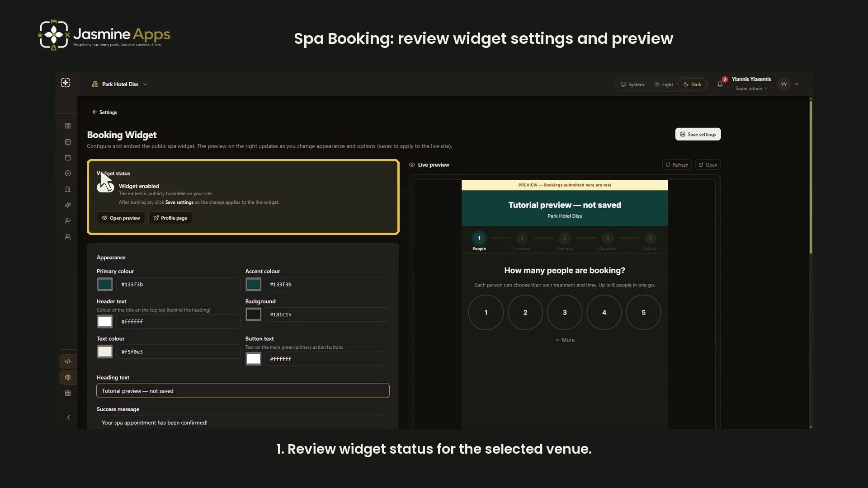Click the 'Booking Widget' page heading
868x488 pixels.
(122, 135)
